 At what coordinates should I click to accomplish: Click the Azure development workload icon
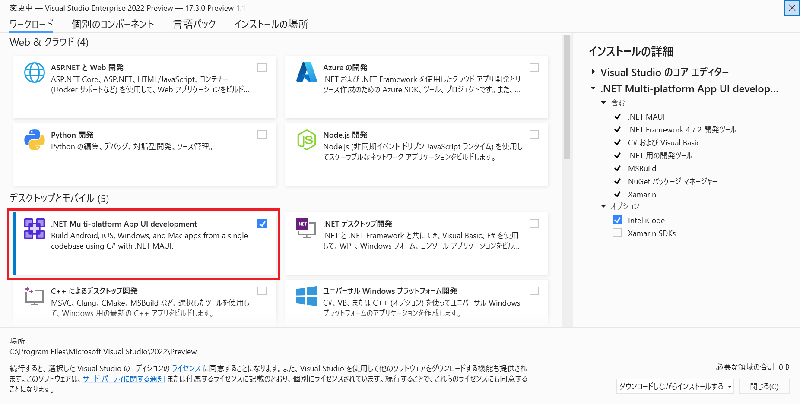tap(307, 72)
